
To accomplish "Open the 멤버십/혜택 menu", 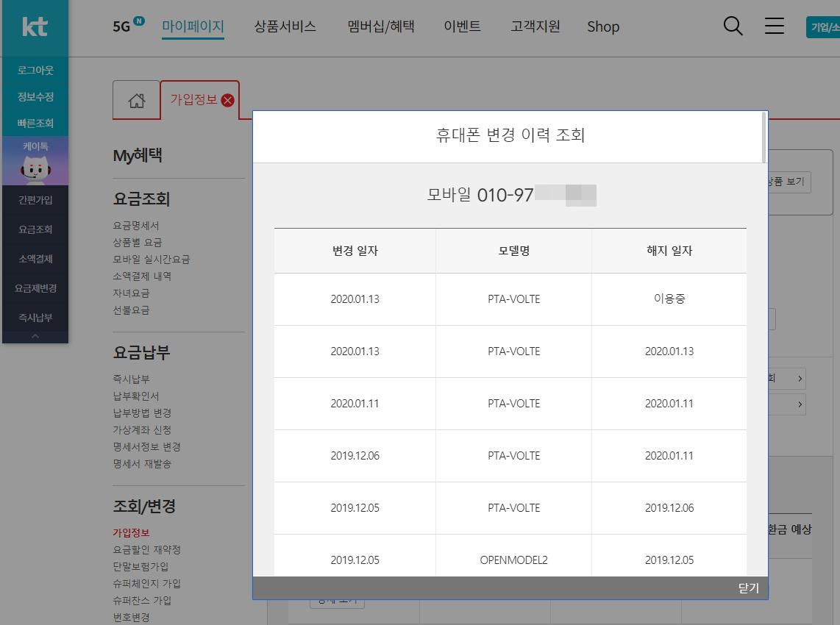I will (x=381, y=26).
